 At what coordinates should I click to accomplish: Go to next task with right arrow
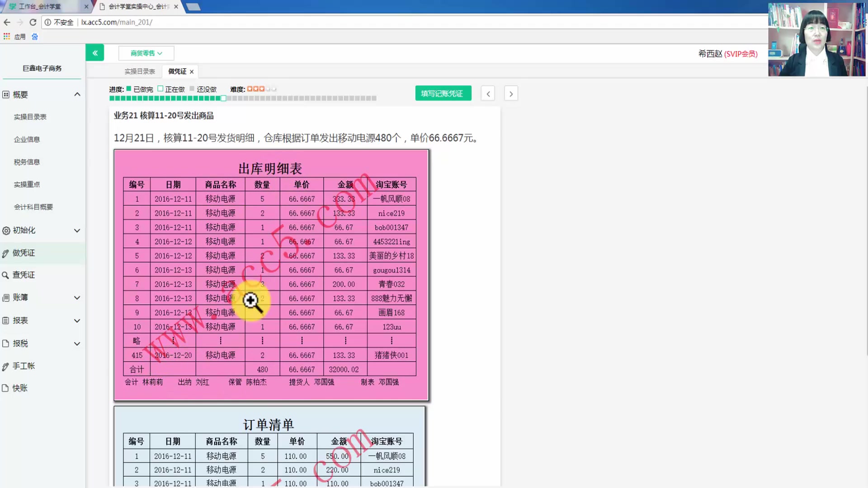511,94
